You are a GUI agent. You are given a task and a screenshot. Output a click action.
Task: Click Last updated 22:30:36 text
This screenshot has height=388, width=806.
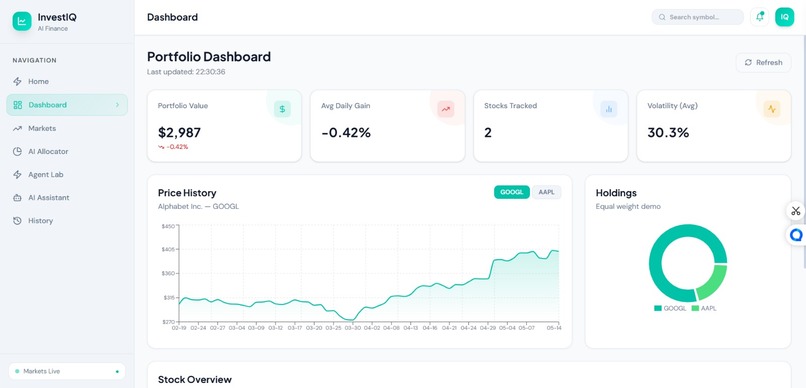186,72
